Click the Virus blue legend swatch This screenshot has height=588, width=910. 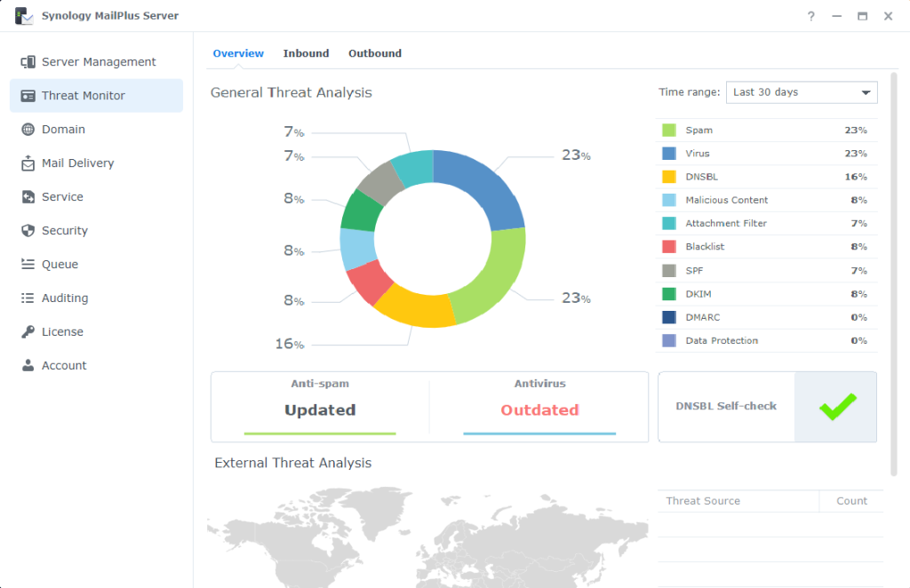pyautogui.click(x=668, y=153)
